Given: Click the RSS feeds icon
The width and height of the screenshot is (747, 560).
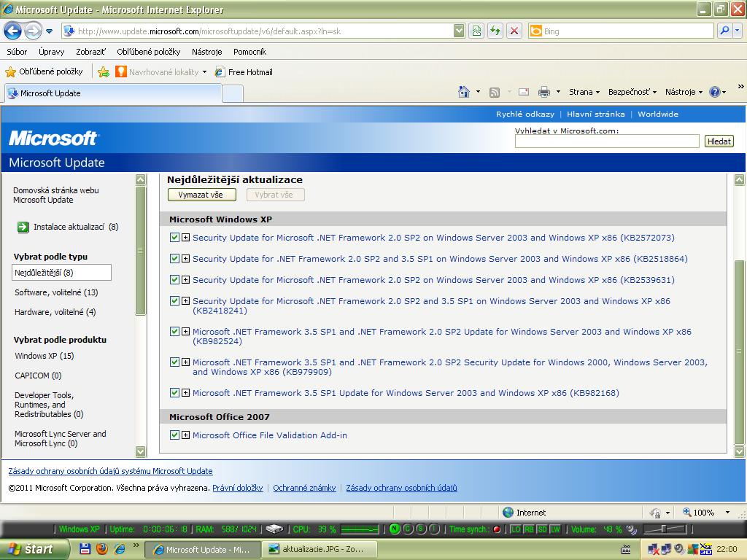Looking at the screenshot, I should (495, 93).
